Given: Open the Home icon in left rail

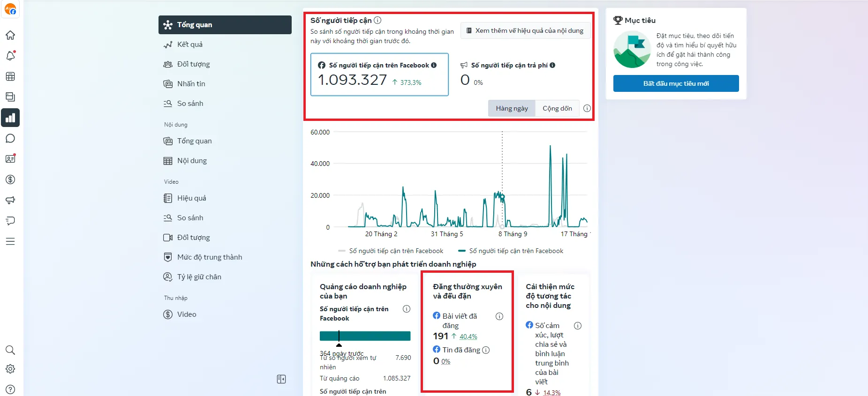Looking at the screenshot, I should (x=10, y=35).
